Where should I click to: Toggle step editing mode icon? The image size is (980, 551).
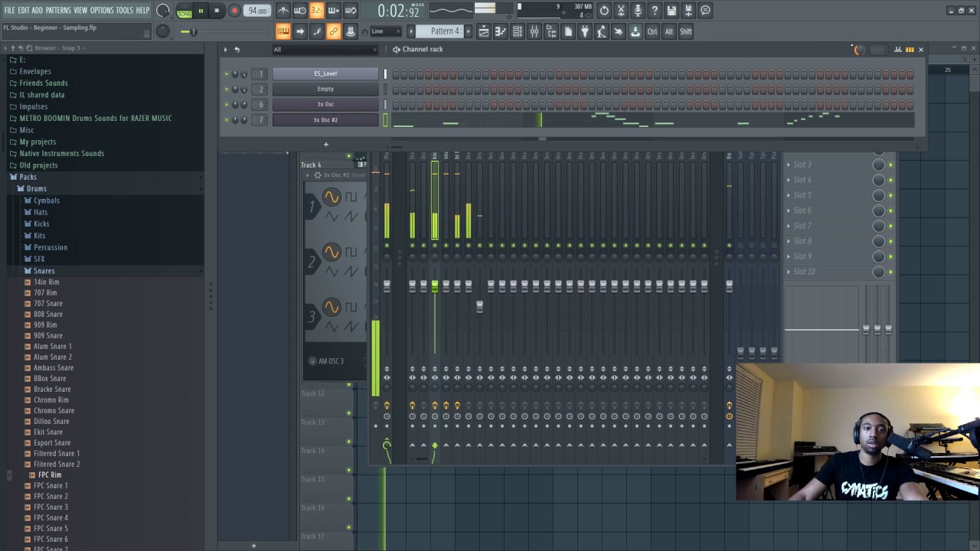coord(317,31)
